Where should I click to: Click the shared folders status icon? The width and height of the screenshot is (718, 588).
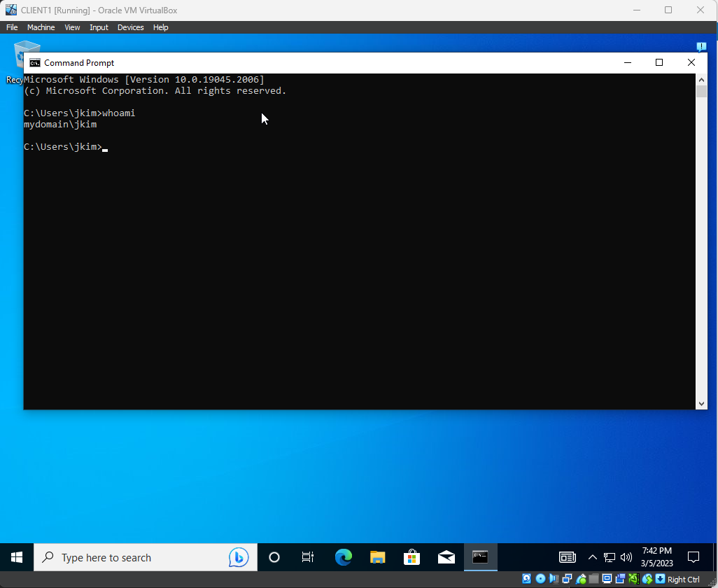(593, 580)
